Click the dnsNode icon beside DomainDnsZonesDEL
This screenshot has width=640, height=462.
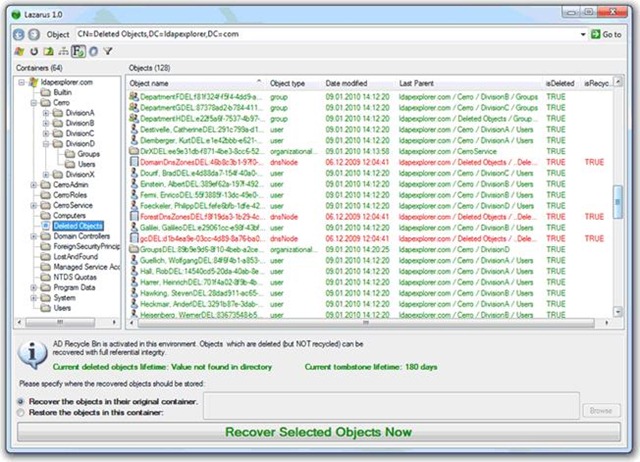(x=133, y=162)
